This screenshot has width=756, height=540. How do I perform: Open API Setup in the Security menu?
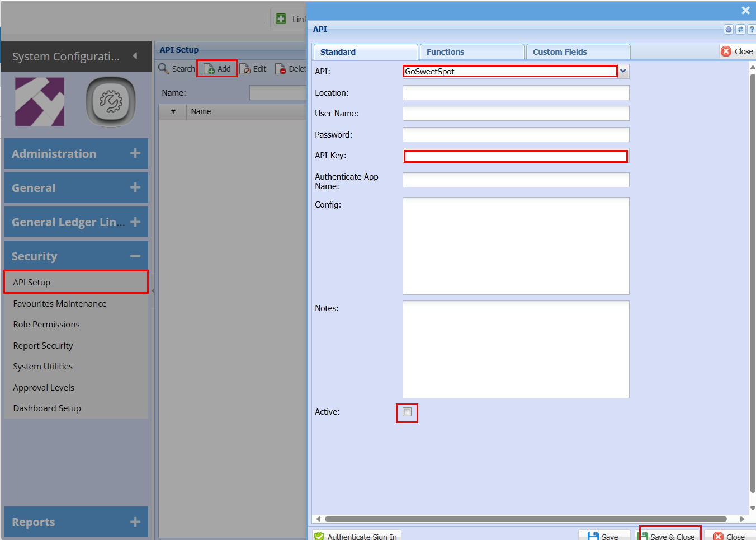pos(76,283)
